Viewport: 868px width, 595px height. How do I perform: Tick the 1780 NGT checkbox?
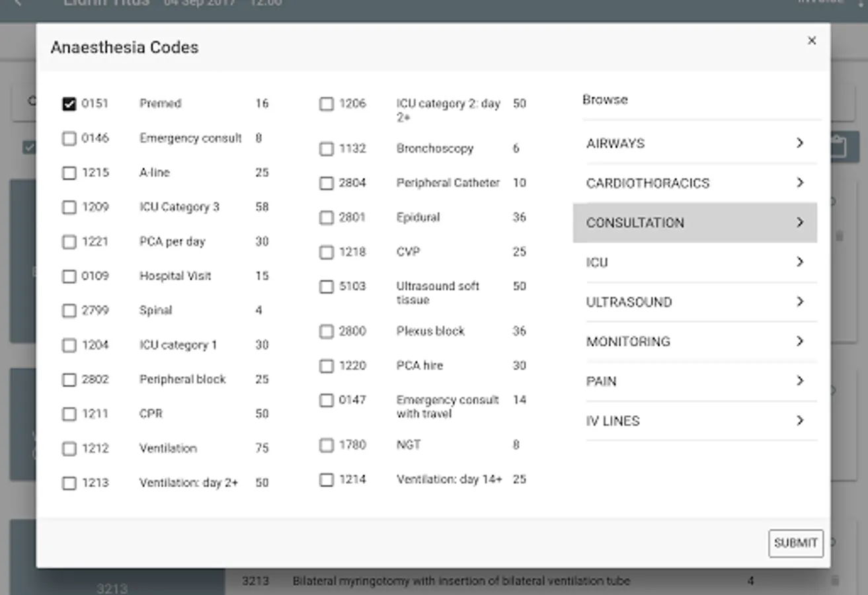[327, 446]
